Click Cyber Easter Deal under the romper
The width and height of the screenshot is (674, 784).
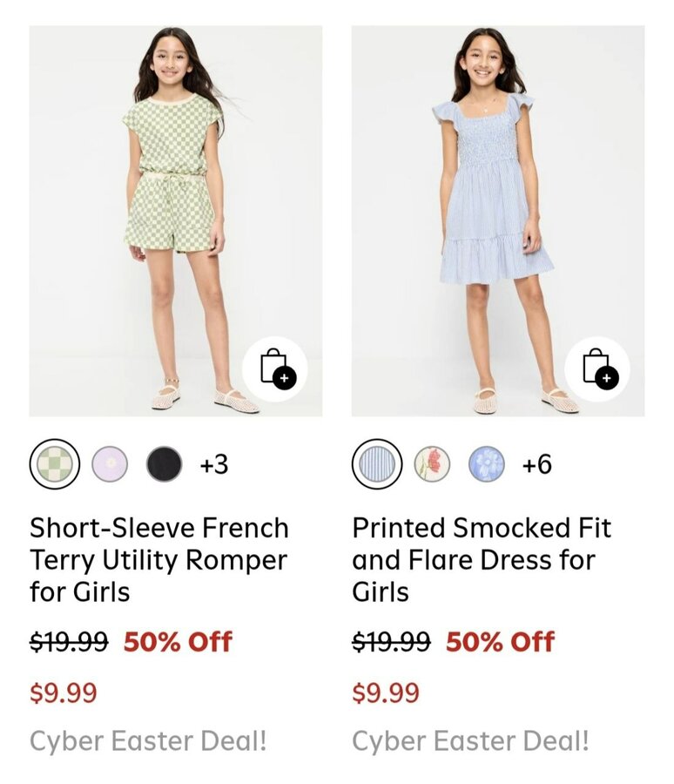point(148,741)
